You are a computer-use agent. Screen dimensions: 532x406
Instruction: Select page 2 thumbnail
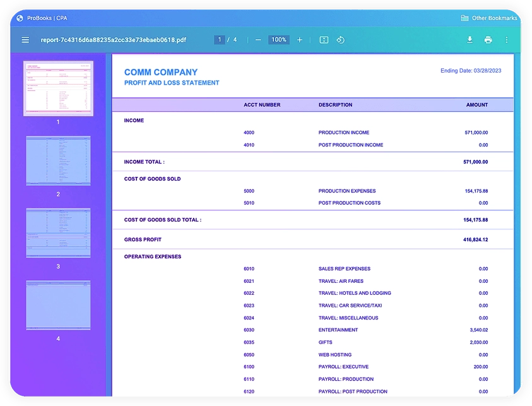[58, 160]
